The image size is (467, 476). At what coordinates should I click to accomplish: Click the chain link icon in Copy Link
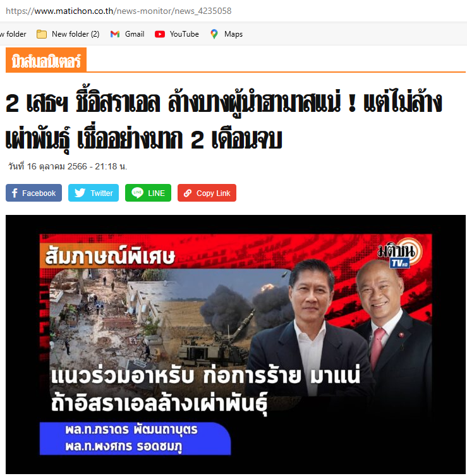188,193
